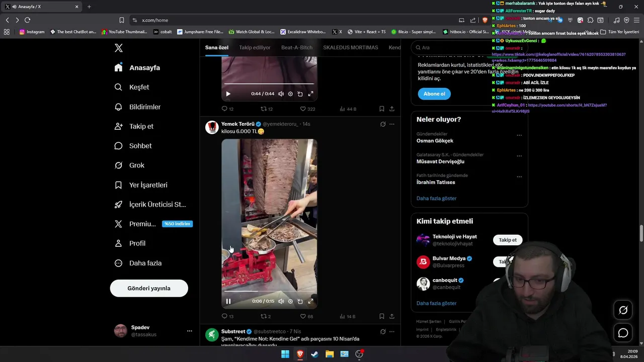Image resolution: width=644 pixels, height=362 pixels.
Task: Open more options on Yemek Terörü post
Action: [392, 124]
